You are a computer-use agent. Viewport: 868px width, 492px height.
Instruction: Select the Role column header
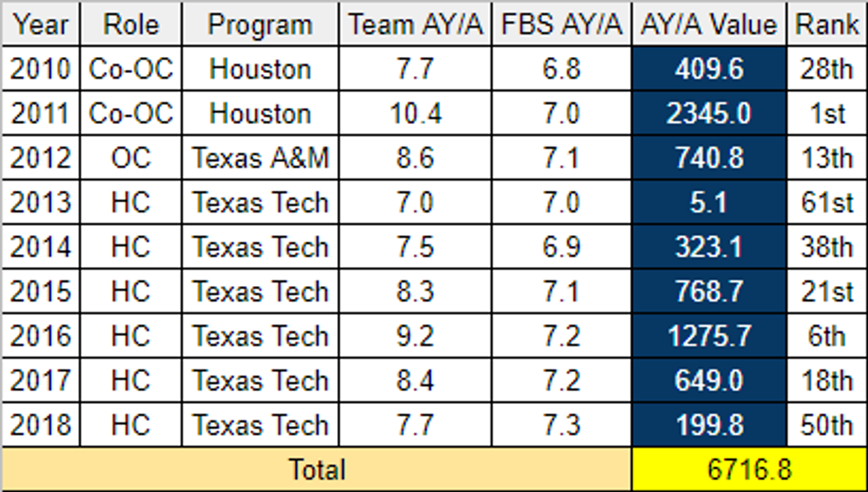[131, 25]
